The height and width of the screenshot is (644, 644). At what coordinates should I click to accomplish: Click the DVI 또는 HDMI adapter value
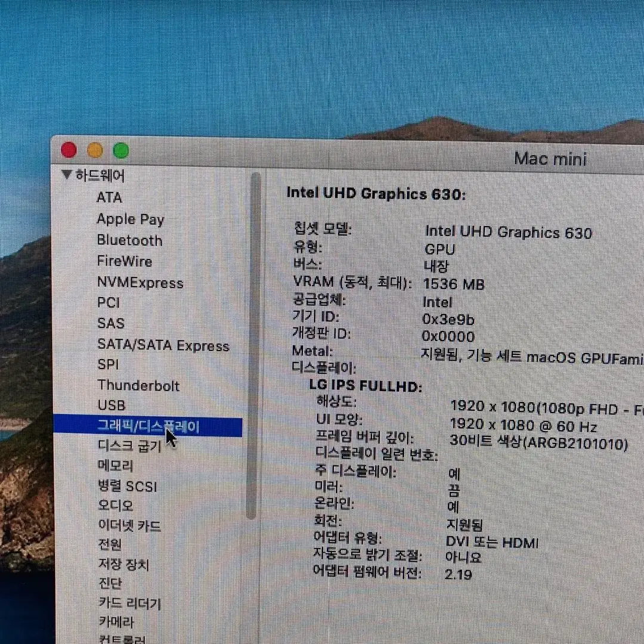tap(492, 542)
